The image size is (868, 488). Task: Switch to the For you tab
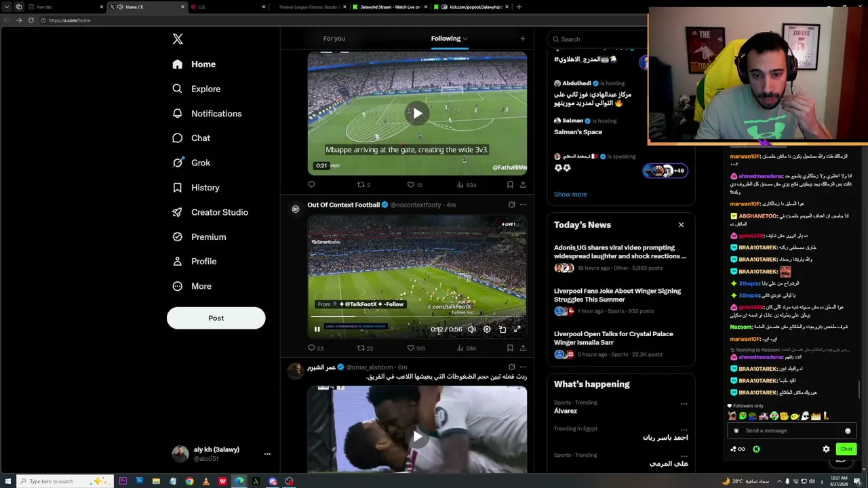click(x=334, y=39)
